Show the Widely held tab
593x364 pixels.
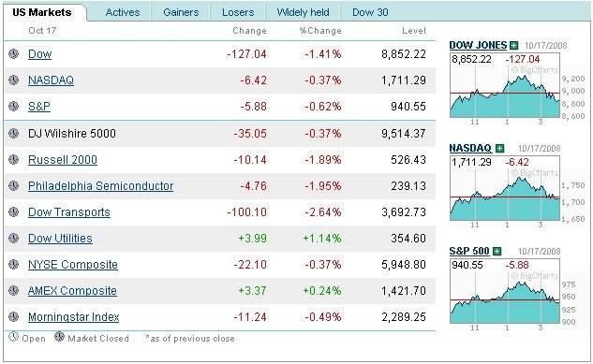(303, 12)
